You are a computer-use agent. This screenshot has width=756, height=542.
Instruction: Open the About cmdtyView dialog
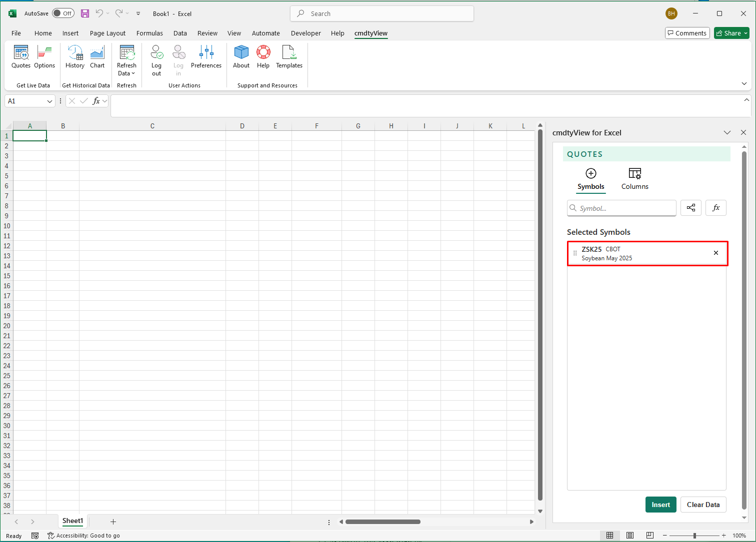[x=241, y=57]
